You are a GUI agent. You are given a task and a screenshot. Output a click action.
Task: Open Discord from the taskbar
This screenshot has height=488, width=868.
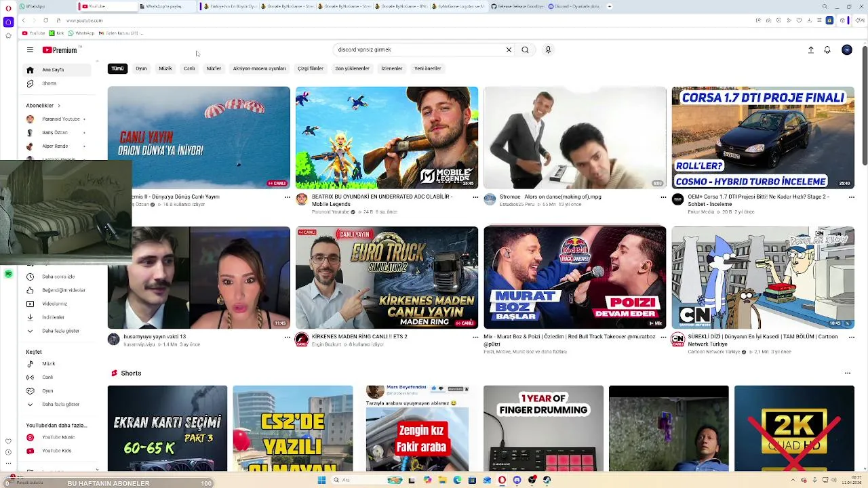[x=517, y=480]
